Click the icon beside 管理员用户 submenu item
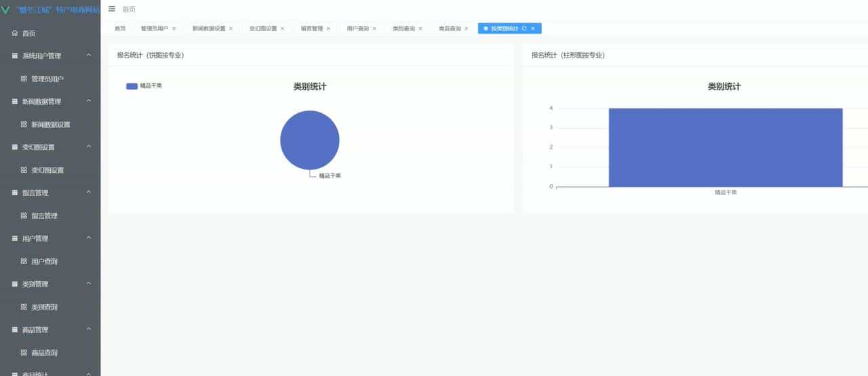Image resolution: width=868 pixels, height=376 pixels. (24, 79)
